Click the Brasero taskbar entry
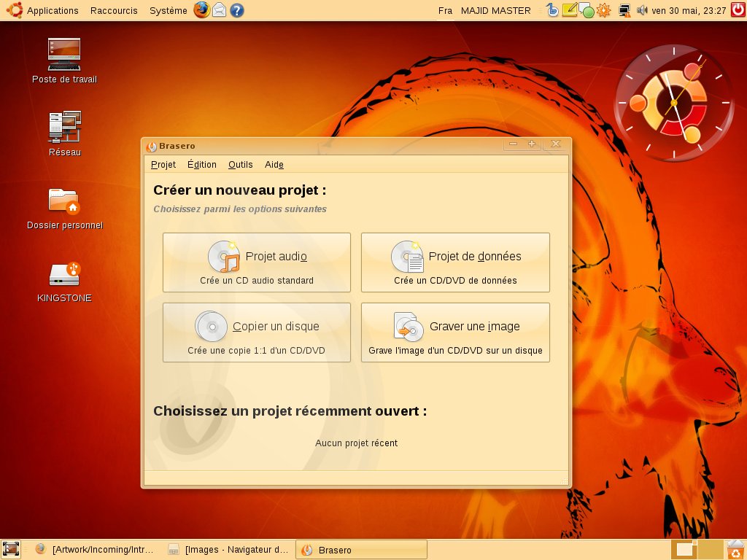Screen dimensions: 747x560 (362, 550)
